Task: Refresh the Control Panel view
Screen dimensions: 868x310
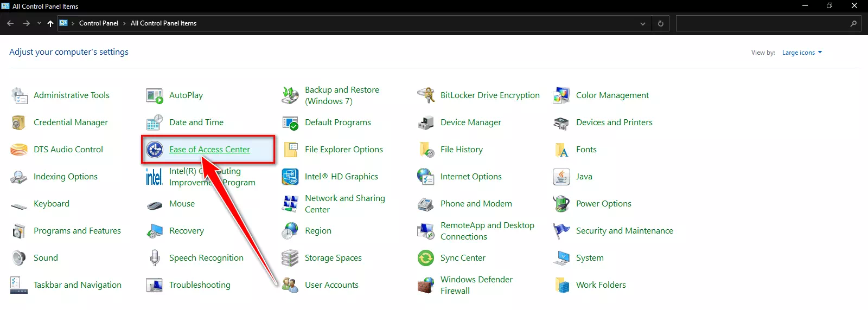Action: (660, 23)
